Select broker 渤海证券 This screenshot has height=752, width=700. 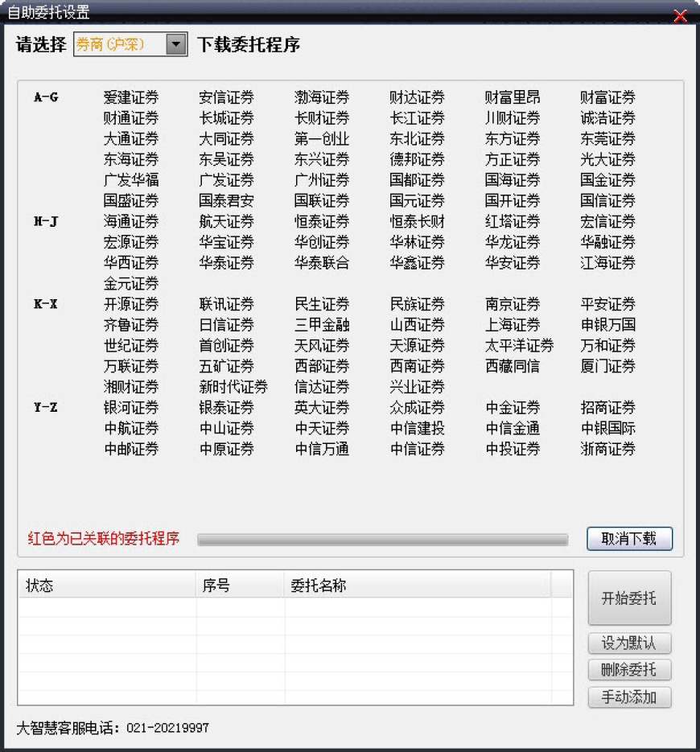322,97
